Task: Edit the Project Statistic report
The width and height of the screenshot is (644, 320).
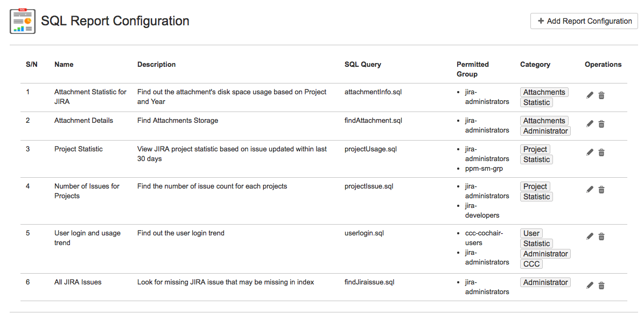Action: tap(590, 152)
